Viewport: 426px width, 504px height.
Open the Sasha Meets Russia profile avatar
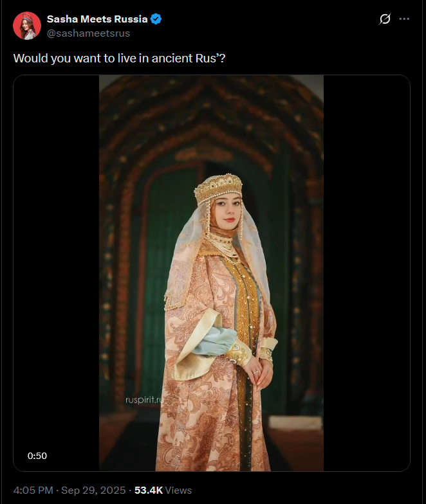(27, 26)
